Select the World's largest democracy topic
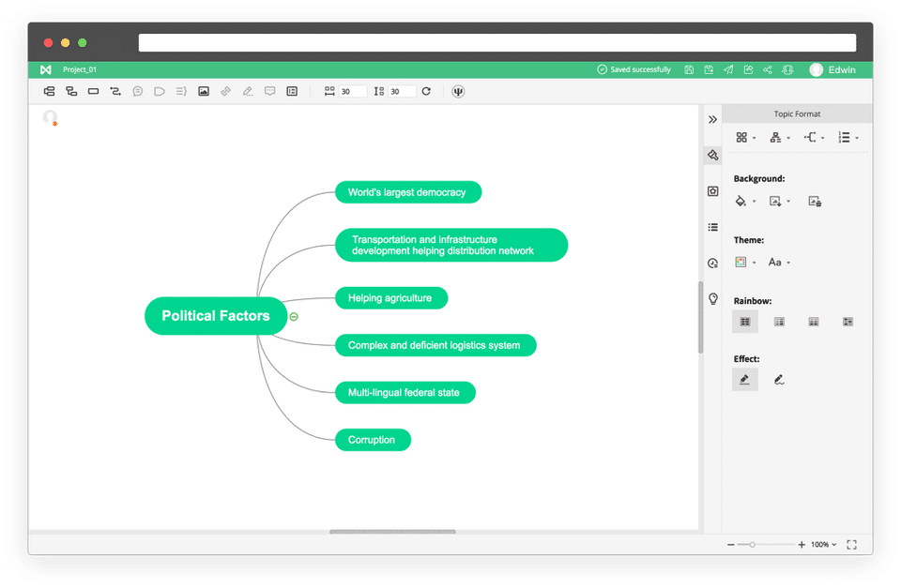 point(408,192)
